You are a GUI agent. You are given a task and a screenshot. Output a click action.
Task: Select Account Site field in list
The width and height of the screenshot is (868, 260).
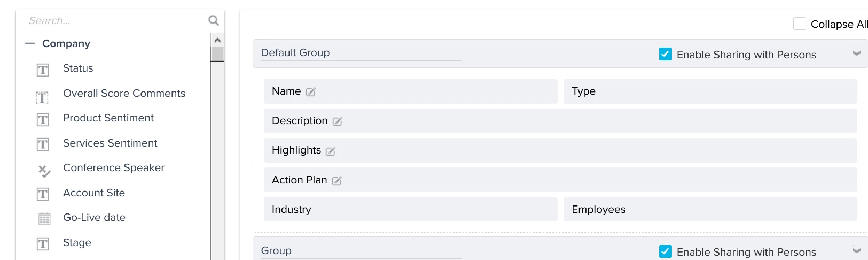(x=94, y=193)
